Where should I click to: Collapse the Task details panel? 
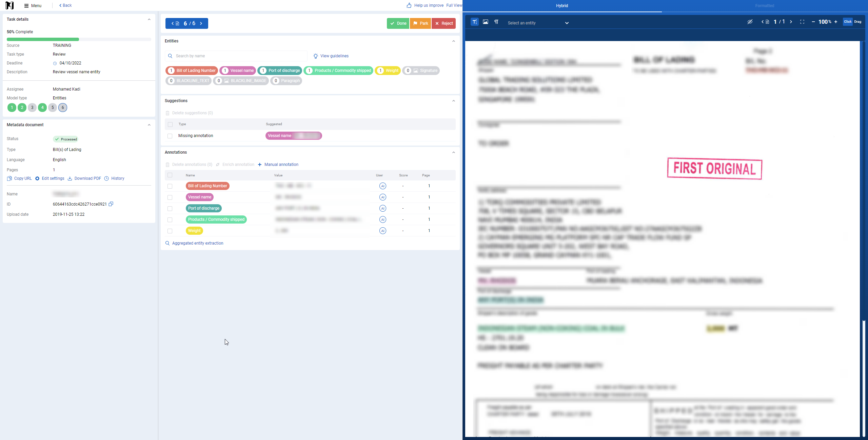pyautogui.click(x=149, y=19)
